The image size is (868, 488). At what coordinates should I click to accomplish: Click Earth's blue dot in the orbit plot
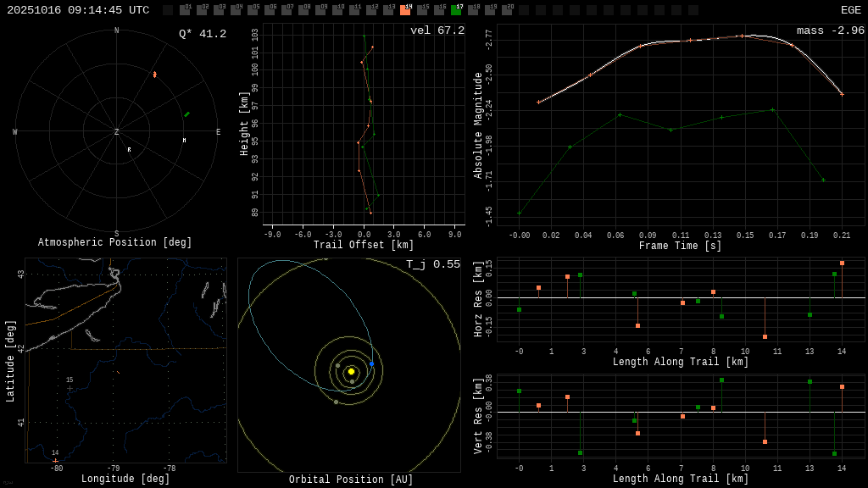(371, 364)
